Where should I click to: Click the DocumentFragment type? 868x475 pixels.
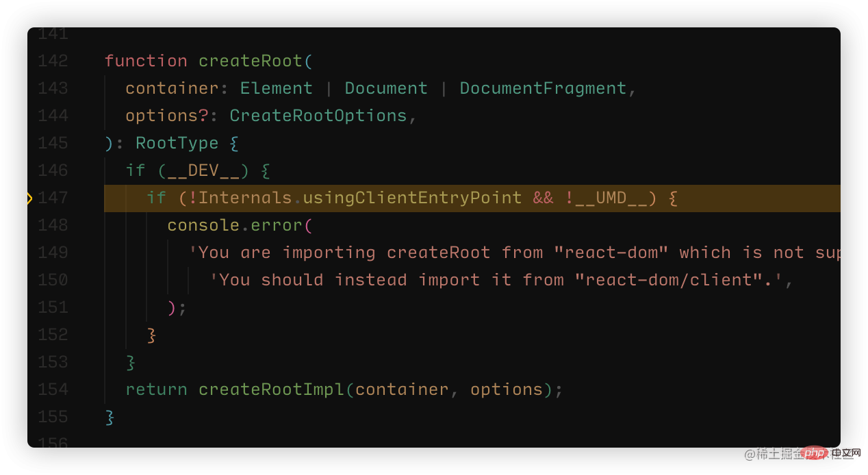coord(543,88)
